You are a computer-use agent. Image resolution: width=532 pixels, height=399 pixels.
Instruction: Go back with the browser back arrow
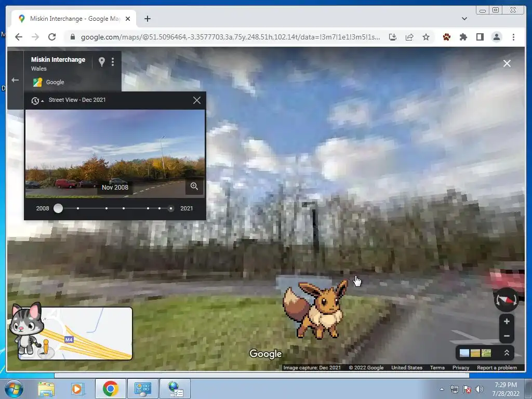coord(19,37)
